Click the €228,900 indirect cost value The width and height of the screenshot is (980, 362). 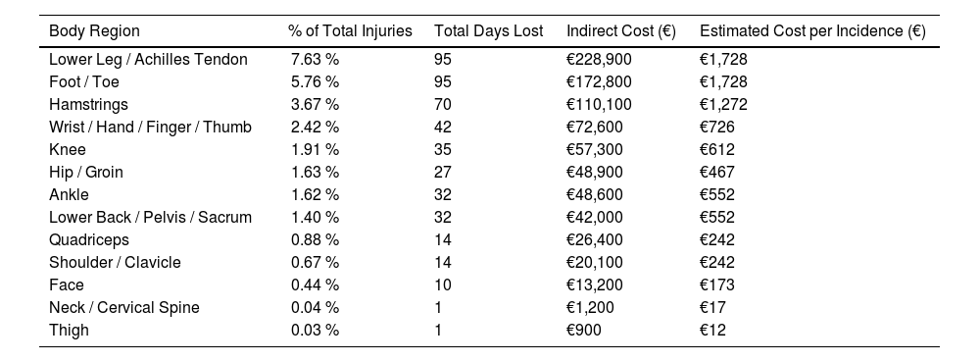click(x=599, y=60)
